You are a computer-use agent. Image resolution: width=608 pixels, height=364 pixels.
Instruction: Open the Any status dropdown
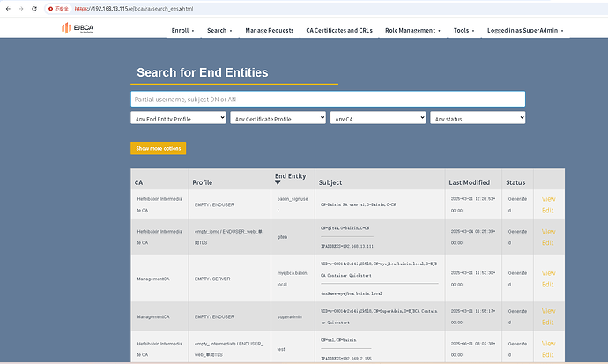(x=478, y=118)
